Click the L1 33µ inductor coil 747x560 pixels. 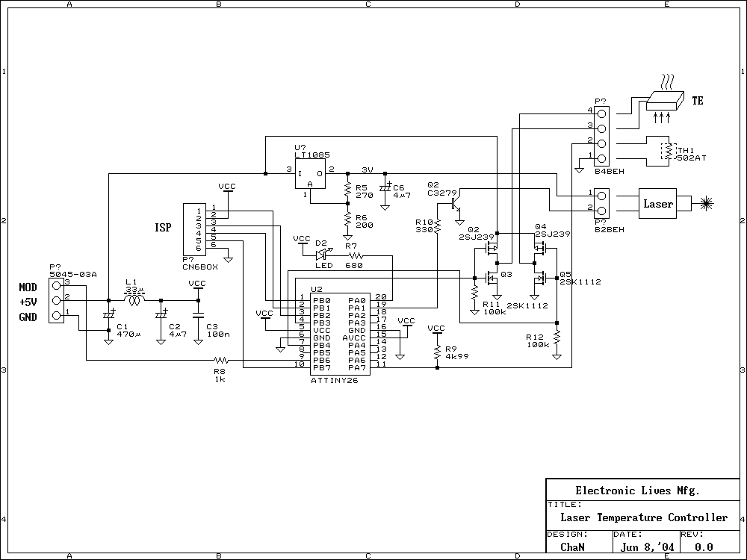click(134, 300)
